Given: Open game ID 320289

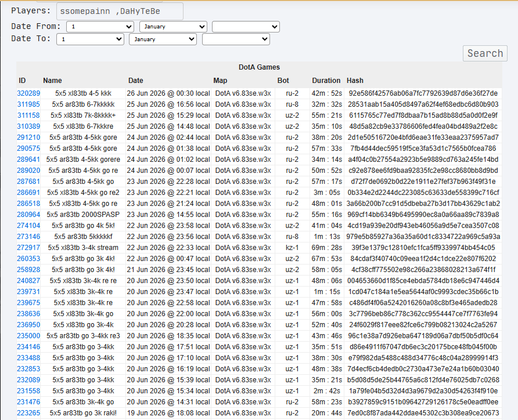Looking at the screenshot, I should [x=28, y=93].
